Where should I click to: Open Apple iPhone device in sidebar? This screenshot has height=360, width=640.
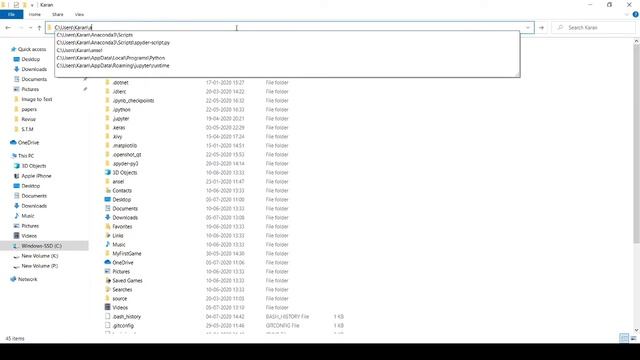[36, 176]
